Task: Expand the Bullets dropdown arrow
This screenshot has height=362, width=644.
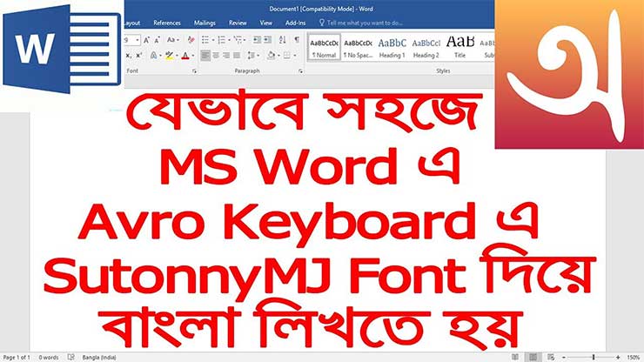Action: 213,40
